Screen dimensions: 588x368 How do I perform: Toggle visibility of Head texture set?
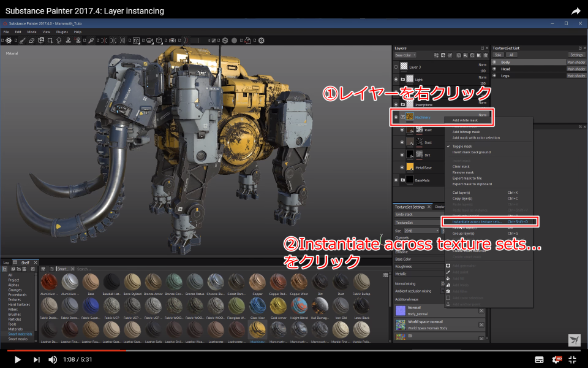point(494,69)
